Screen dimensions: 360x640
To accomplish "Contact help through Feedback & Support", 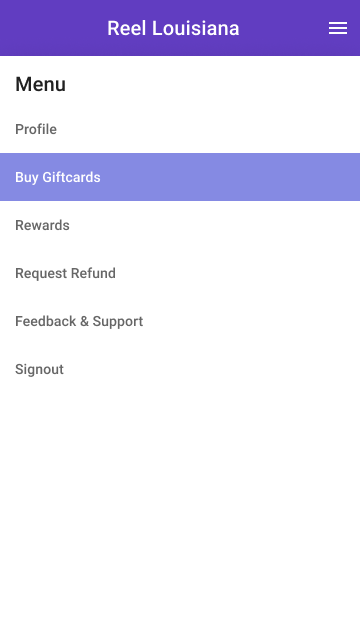I will point(180,321).
